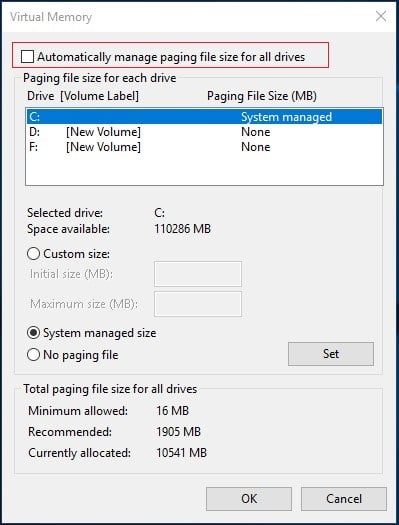The width and height of the screenshot is (399, 525).
Task: Select drive F: New Volume row
Action: coord(204,147)
